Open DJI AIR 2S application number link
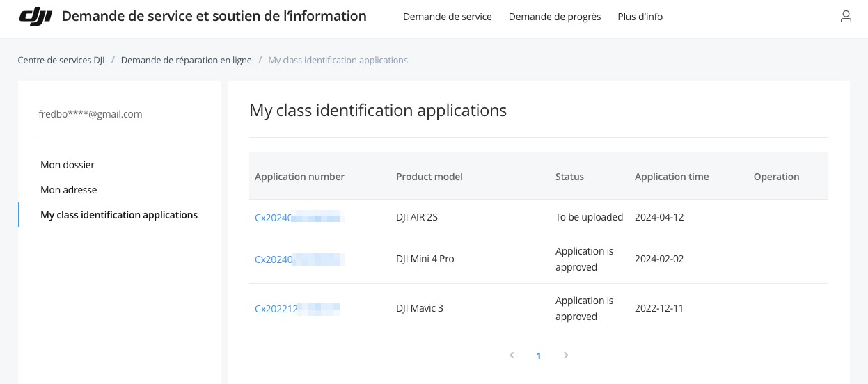 pos(299,217)
